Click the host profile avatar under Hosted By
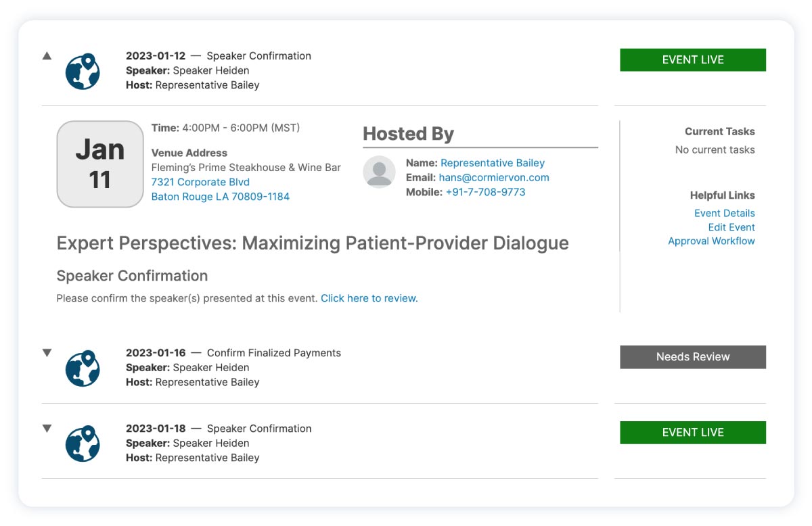Viewport: 812px width, 526px height. click(379, 172)
